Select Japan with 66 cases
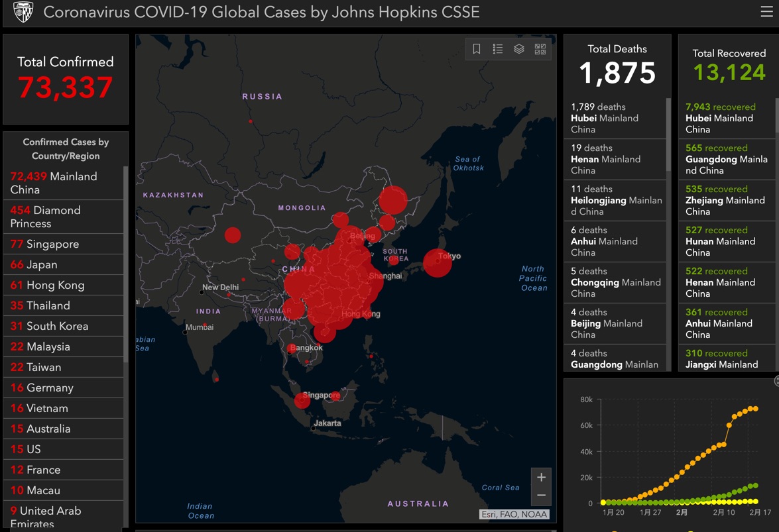The width and height of the screenshot is (779, 532). point(63,264)
